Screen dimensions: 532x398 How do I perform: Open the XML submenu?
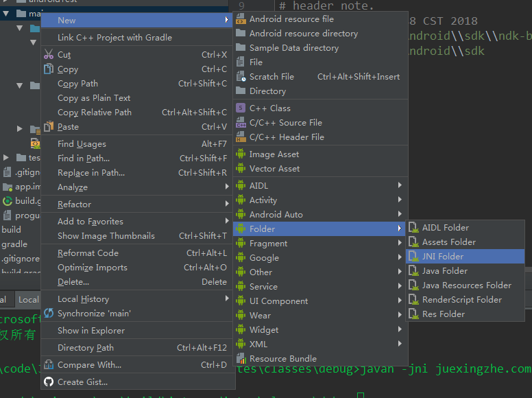pos(320,344)
